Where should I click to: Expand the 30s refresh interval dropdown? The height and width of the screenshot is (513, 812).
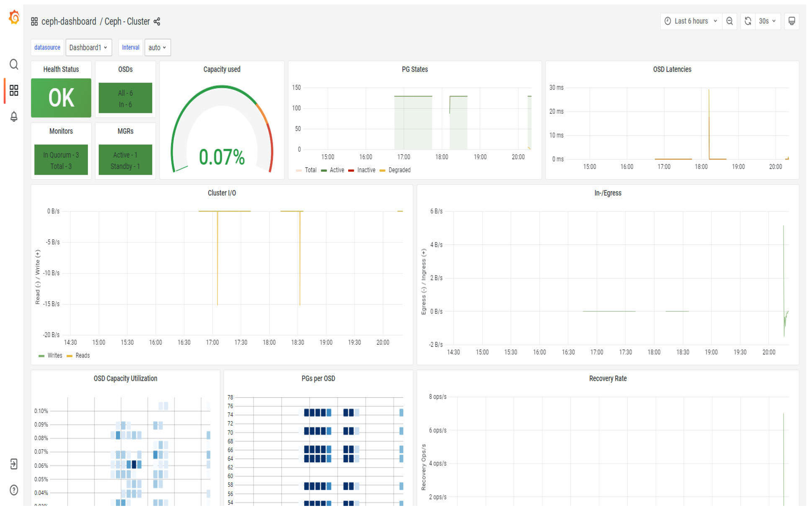coord(767,21)
